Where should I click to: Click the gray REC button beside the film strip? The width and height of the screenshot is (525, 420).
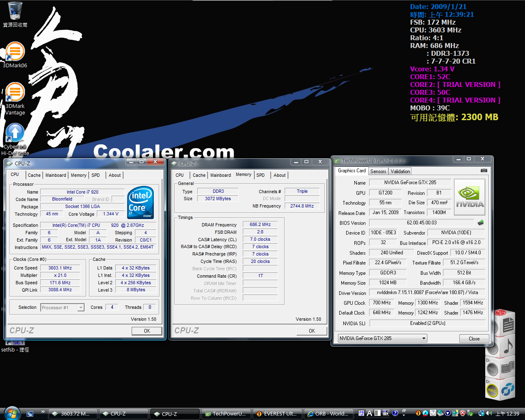click(x=492, y=369)
